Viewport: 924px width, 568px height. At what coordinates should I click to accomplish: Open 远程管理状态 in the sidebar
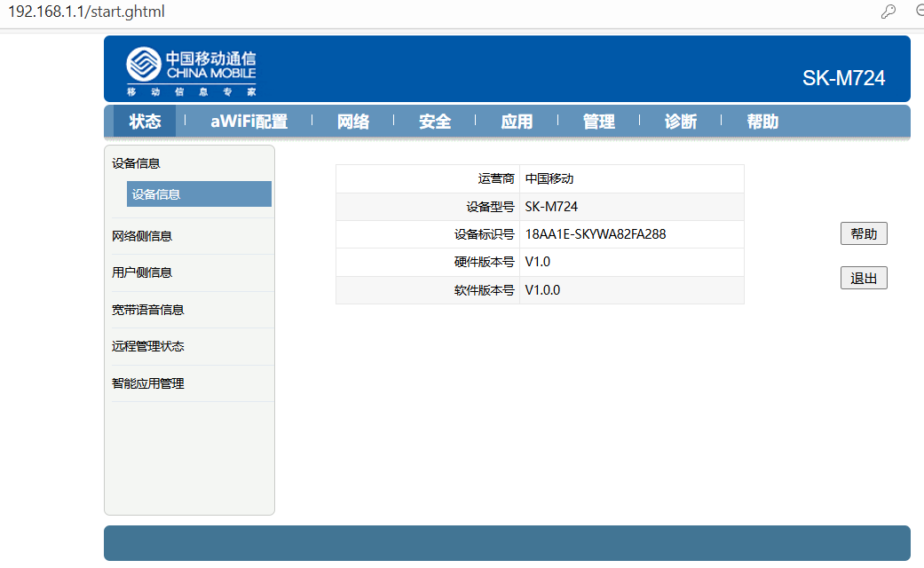[x=148, y=346]
